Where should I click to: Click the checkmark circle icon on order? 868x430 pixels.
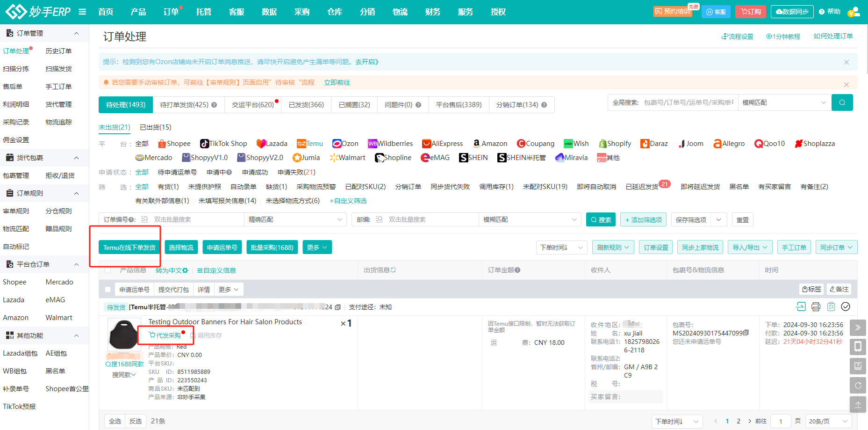point(846,307)
